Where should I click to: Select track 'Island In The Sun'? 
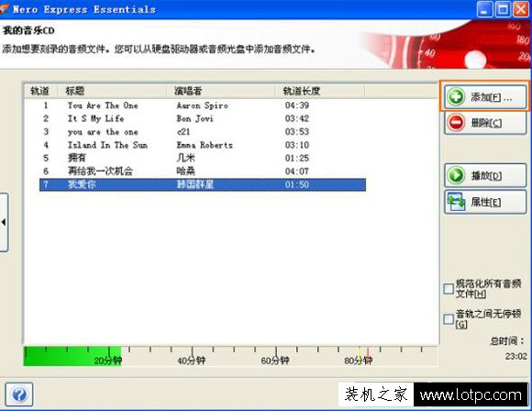pyautogui.click(x=107, y=145)
